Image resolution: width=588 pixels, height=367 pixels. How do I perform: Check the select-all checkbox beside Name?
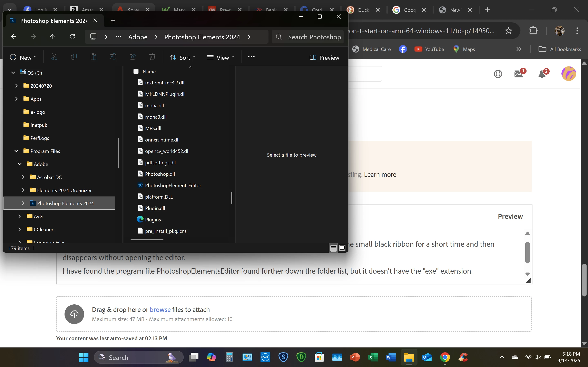tap(136, 71)
